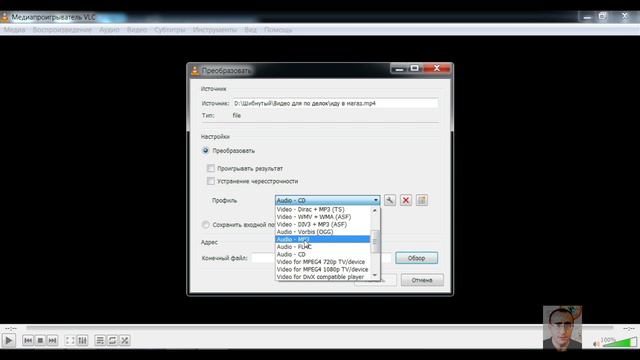Mute audio via the speaker icon
Screen dimensions: 640x360
(596, 344)
